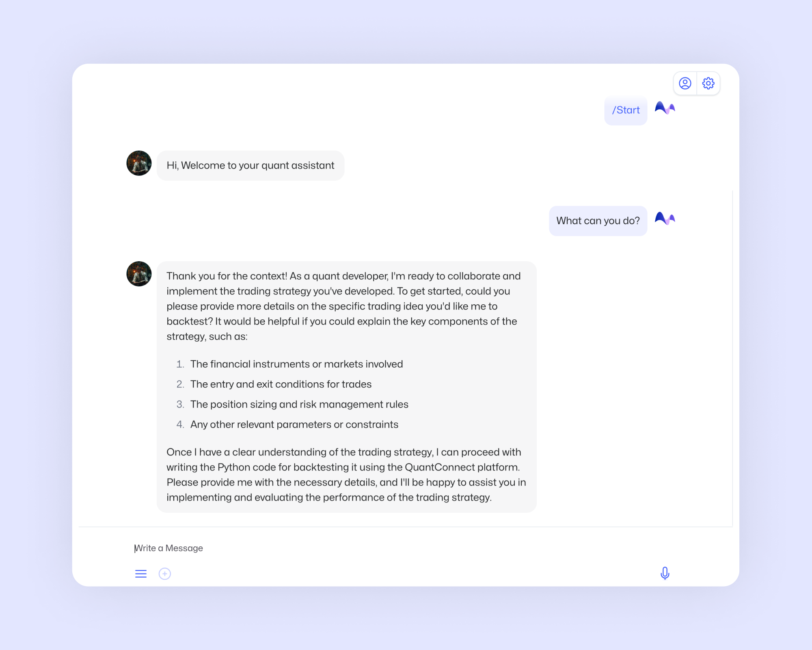Open the settings gear icon
Viewport: 812px width, 650px height.
[x=708, y=83]
